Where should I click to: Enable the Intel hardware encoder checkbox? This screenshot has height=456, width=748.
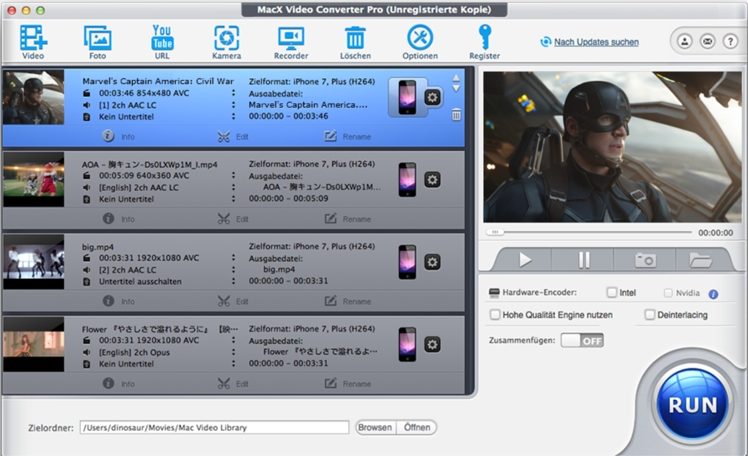pyautogui.click(x=612, y=293)
